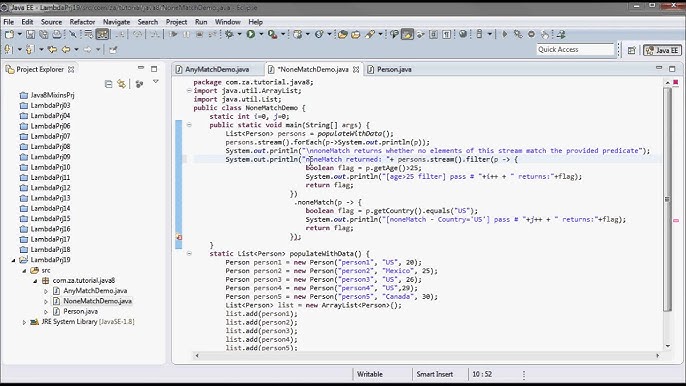Click the Print icon in toolbar
This screenshot has height=386, width=686.
click(57, 34)
